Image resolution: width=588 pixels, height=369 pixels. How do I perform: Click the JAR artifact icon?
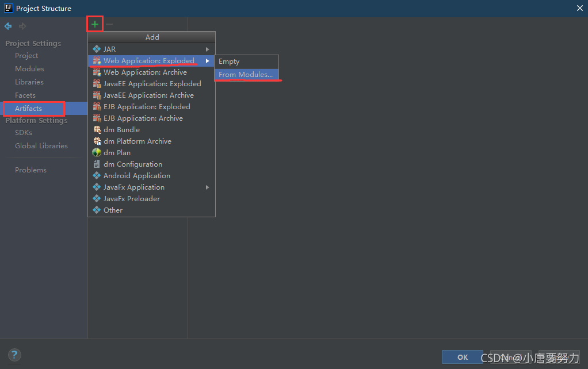[x=97, y=49]
